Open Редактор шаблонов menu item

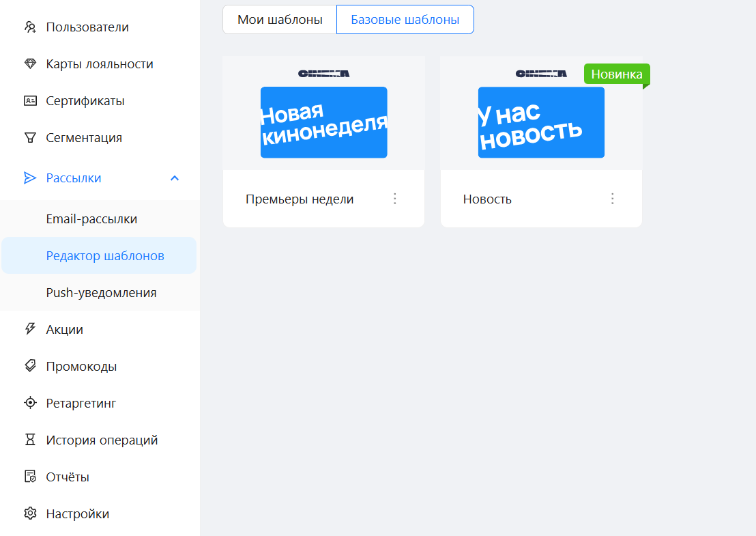coord(105,256)
